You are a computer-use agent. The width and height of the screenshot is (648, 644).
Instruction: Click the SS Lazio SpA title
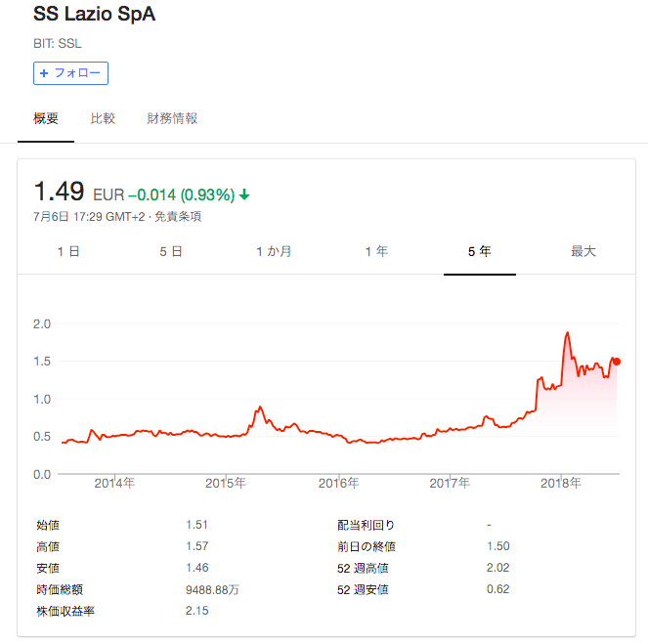coord(94,14)
